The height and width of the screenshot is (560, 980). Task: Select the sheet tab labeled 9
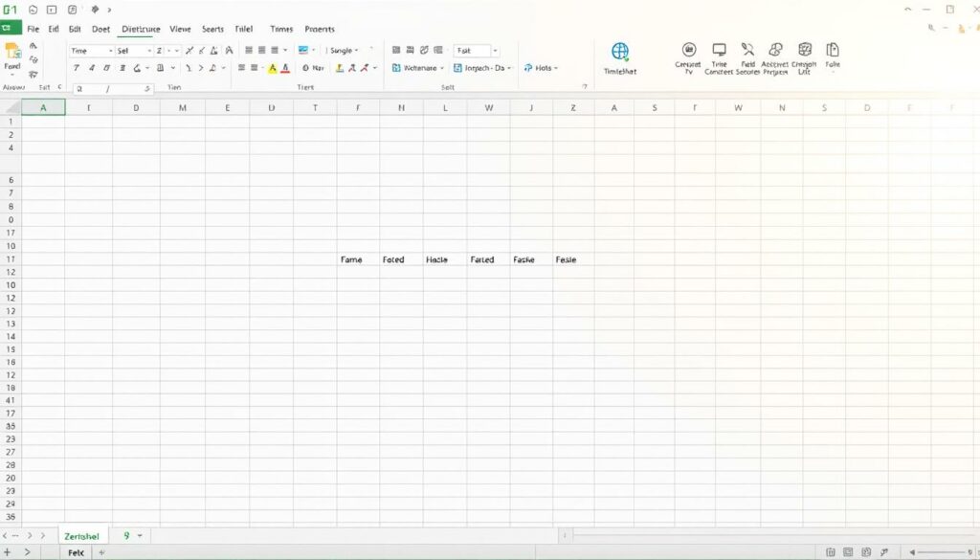tap(126, 536)
